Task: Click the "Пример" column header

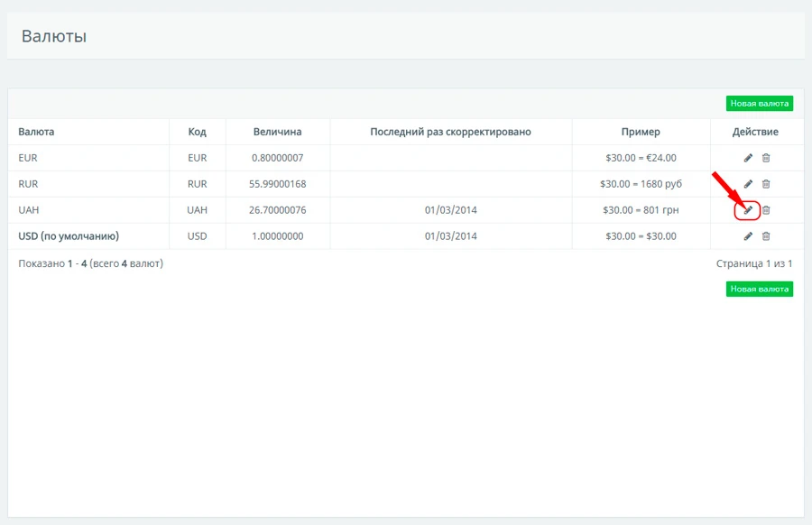Action: [641, 132]
